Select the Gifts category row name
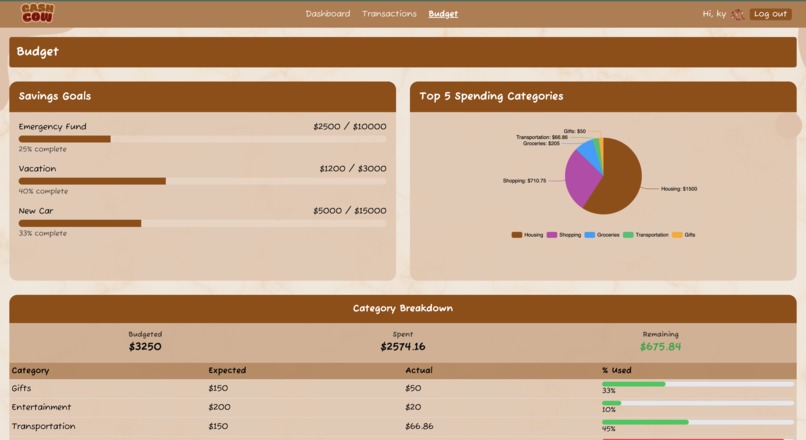This screenshot has height=440, width=806. pos(21,389)
